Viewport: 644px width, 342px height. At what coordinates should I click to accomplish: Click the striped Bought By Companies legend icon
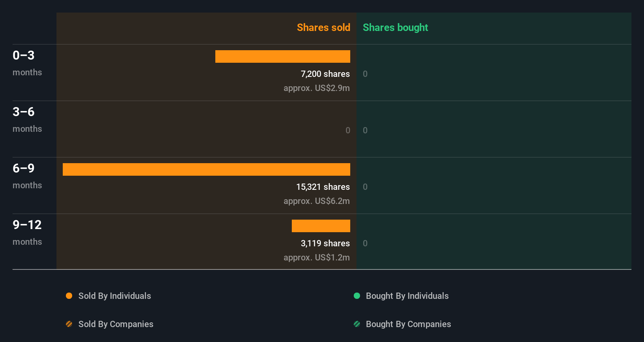(357, 324)
